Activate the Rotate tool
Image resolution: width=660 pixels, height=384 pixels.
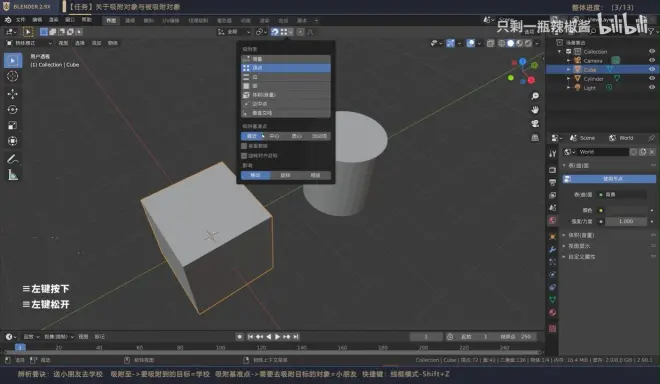tap(13, 109)
